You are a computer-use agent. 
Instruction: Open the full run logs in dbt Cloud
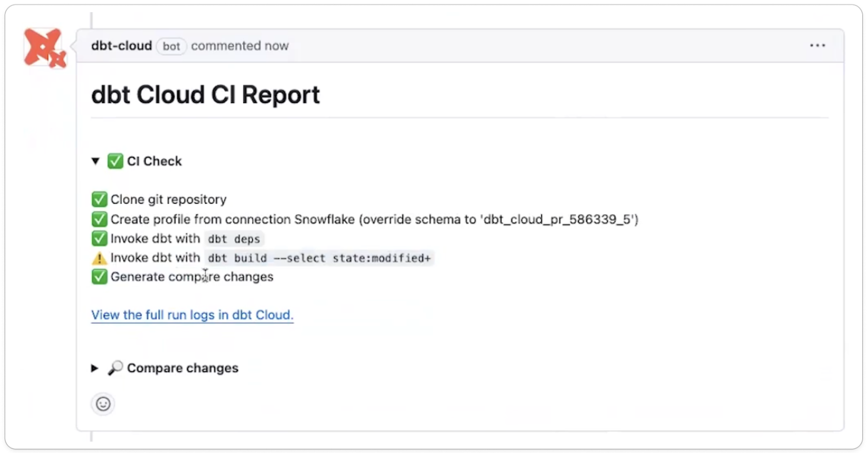192,315
